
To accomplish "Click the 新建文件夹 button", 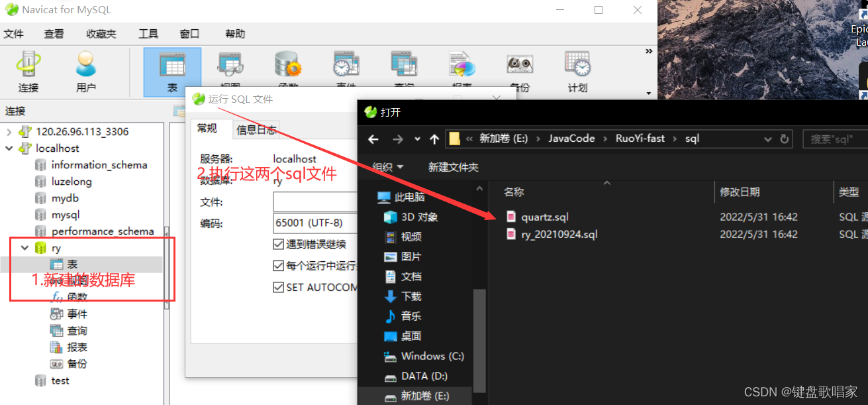I will [454, 167].
